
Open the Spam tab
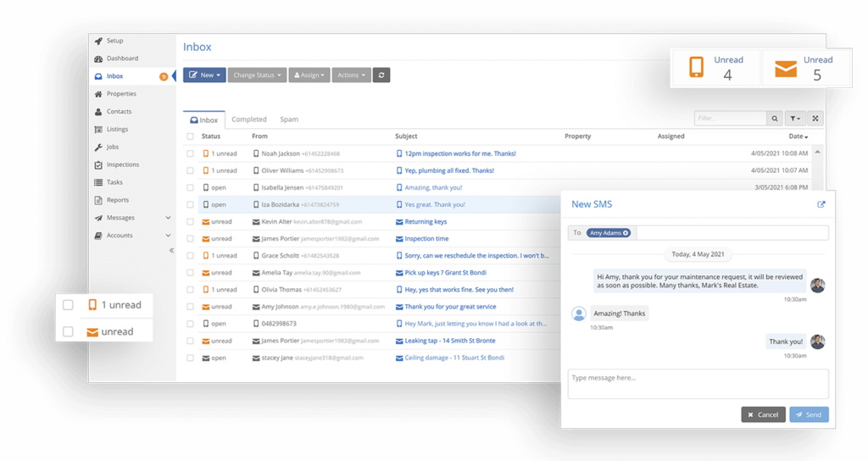click(289, 119)
